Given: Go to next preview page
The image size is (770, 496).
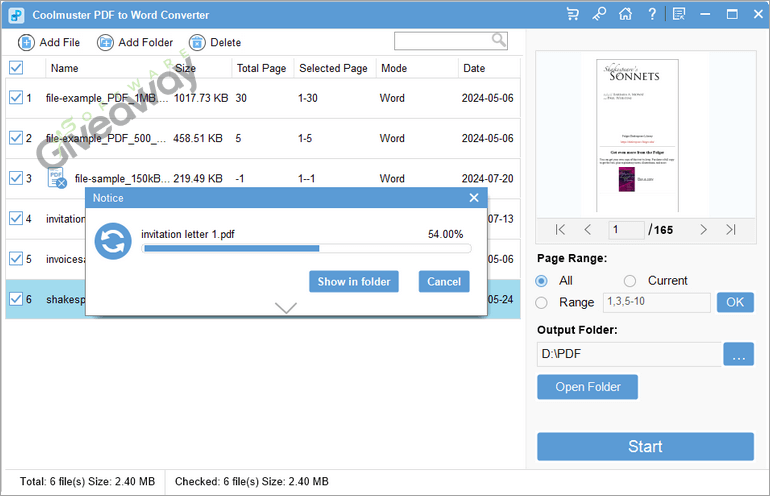Looking at the screenshot, I should coord(703,229).
